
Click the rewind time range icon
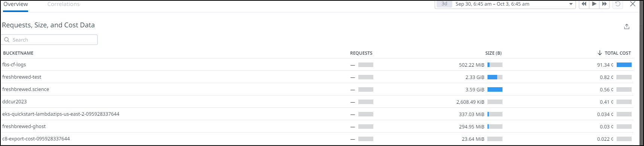(x=584, y=4)
